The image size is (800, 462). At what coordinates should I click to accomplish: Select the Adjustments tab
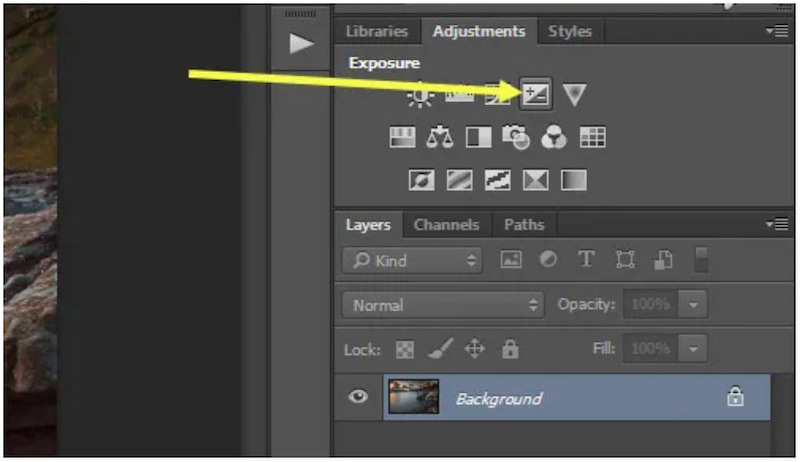[479, 32]
